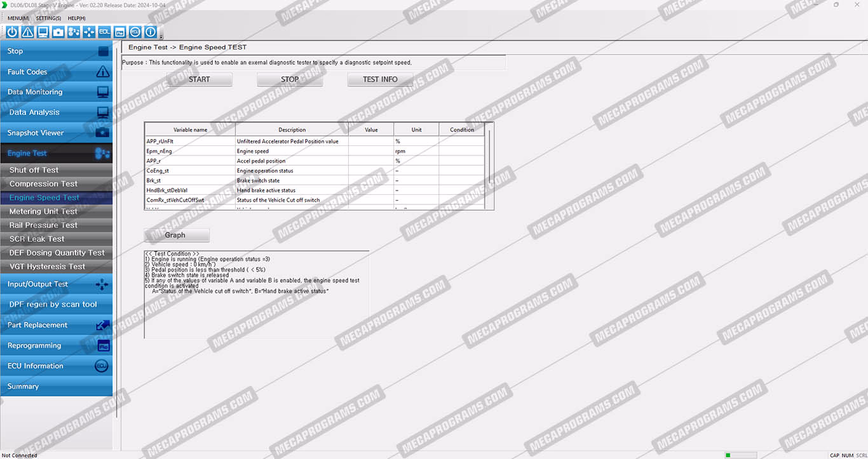Select Metering Unit Test in the sidebar
The image size is (868, 459).
57,211
